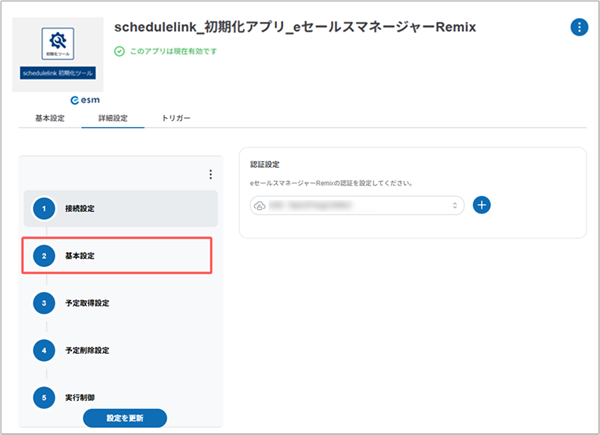
Task: Open the blue three-dot app menu
Action: coord(579,27)
